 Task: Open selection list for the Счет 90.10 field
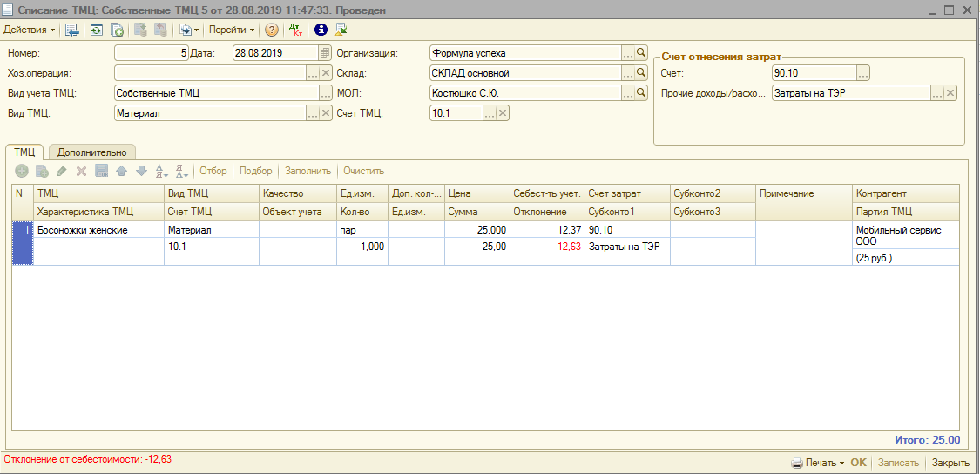863,73
